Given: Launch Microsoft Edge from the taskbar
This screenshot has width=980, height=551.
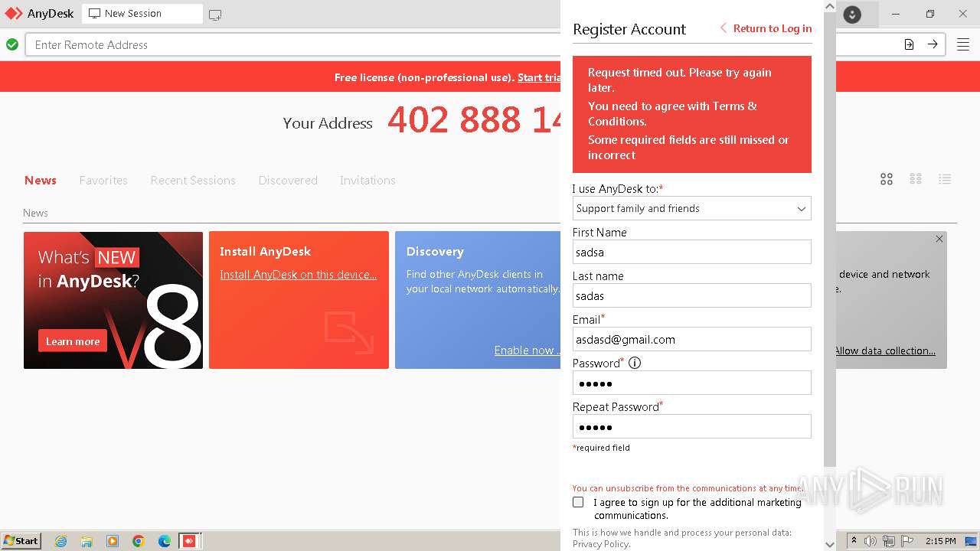Looking at the screenshot, I should [x=165, y=541].
